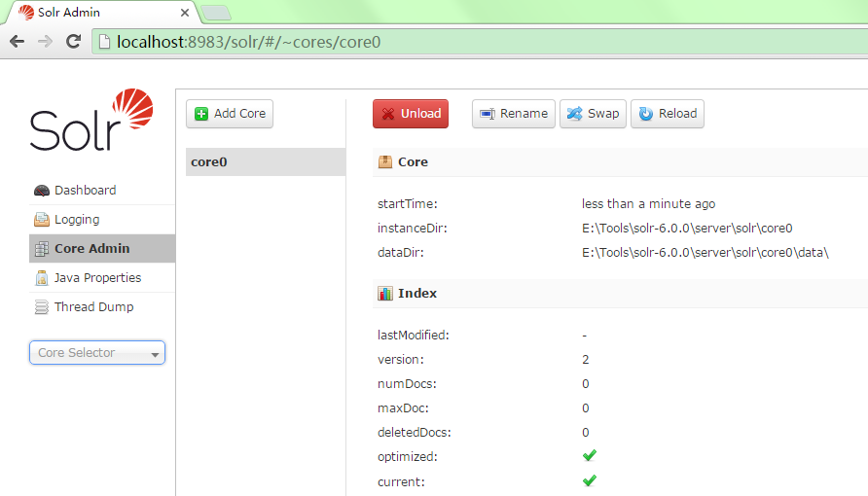
Task: Select core0 in the core list
Action: tap(266, 162)
